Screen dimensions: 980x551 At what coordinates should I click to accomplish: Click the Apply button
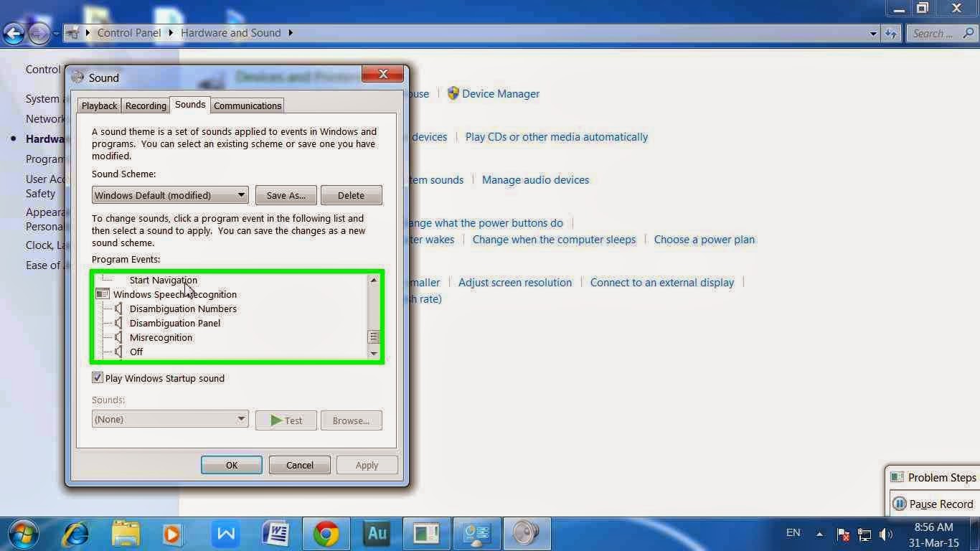367,465
